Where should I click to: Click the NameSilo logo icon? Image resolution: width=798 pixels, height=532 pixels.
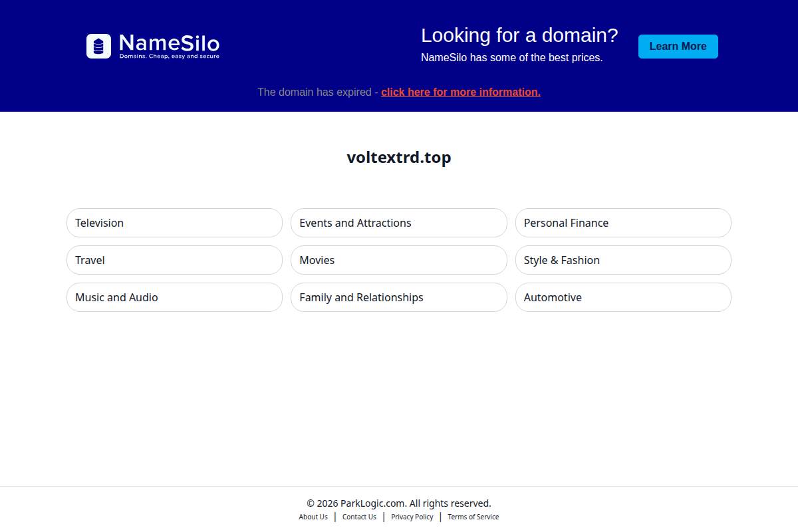coord(98,46)
